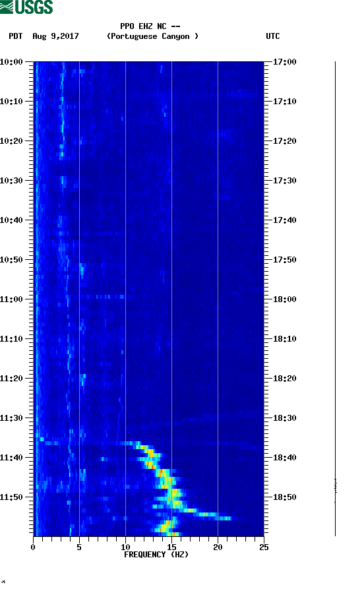Click the '18:20' UTC time label
The width and height of the screenshot is (364, 589).
click(284, 379)
